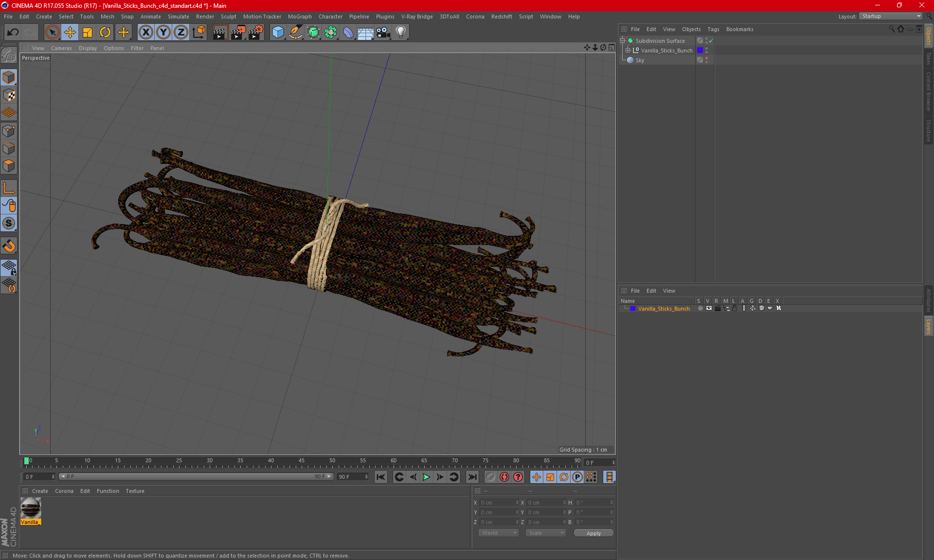This screenshot has width=934, height=560.
Task: Open Edit Render Settings
Action: click(256, 33)
